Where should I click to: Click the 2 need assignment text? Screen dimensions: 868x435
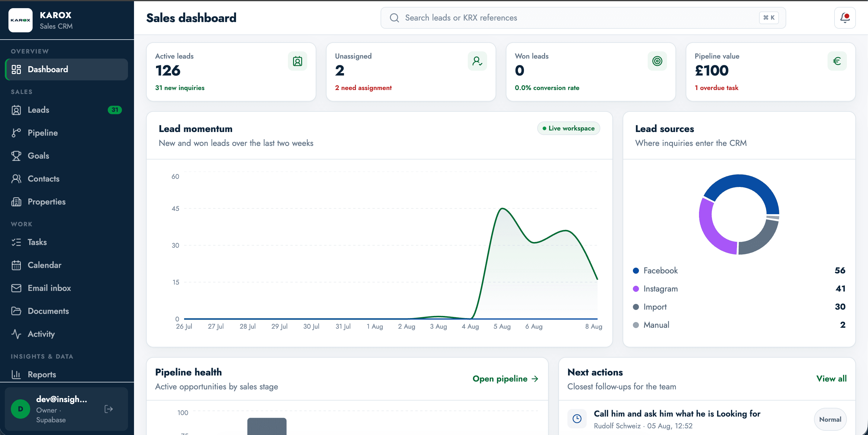tap(363, 88)
